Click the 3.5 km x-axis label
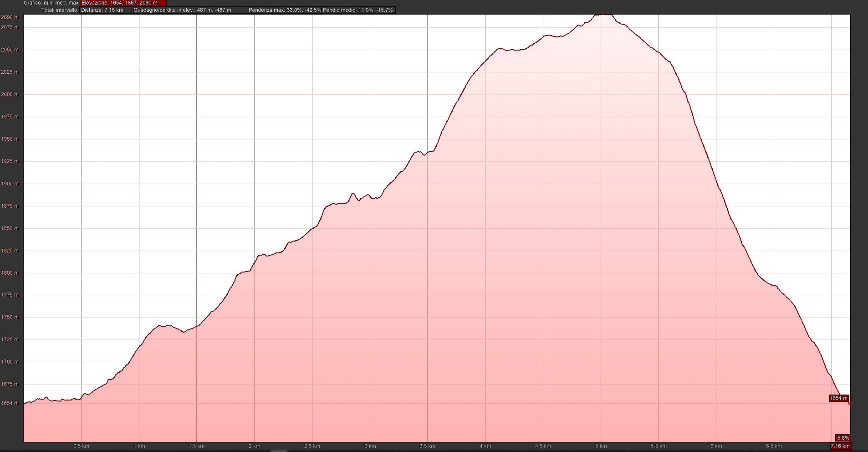The height and width of the screenshot is (452, 868). click(427, 446)
